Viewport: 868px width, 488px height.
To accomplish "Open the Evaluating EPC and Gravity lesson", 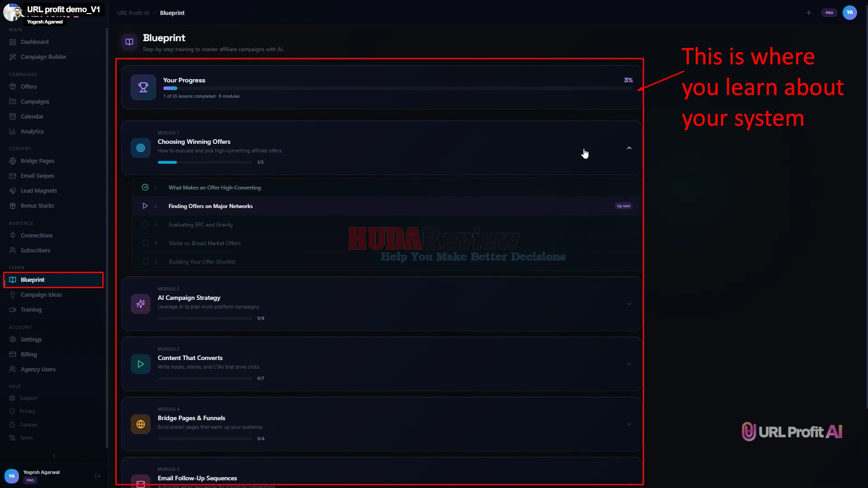I will pyautogui.click(x=201, y=224).
